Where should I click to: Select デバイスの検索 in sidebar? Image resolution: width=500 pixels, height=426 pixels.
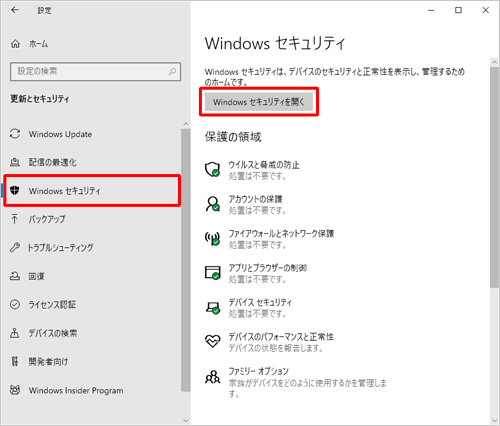[92, 333]
